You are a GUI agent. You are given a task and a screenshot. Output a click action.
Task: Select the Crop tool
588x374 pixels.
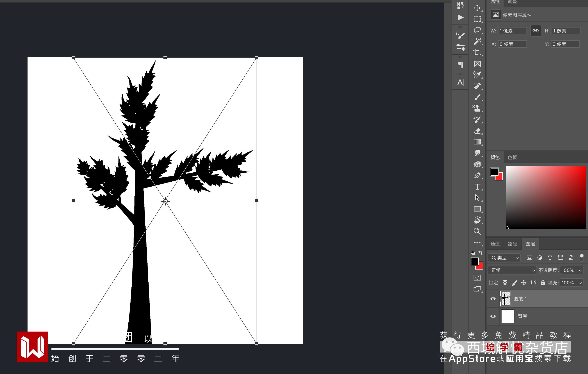coord(477,52)
